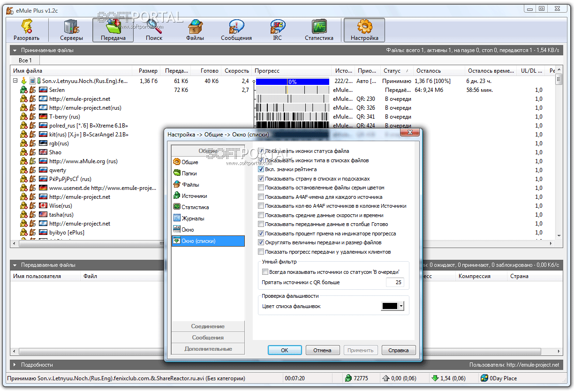Select Окно (списки) in the settings sidebar
Viewport: 574px width, 392px height.
(x=208, y=241)
